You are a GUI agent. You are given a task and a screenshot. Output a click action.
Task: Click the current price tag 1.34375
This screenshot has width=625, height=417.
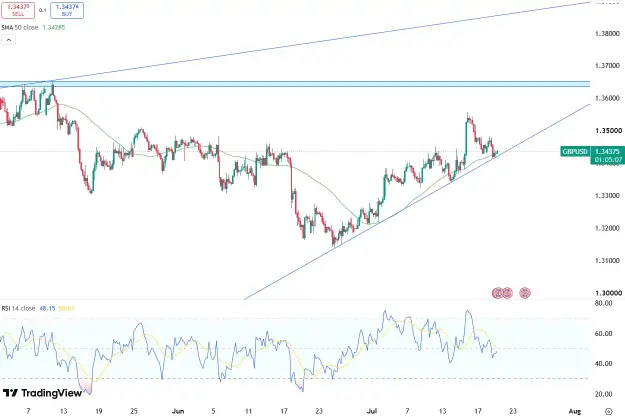(x=607, y=151)
